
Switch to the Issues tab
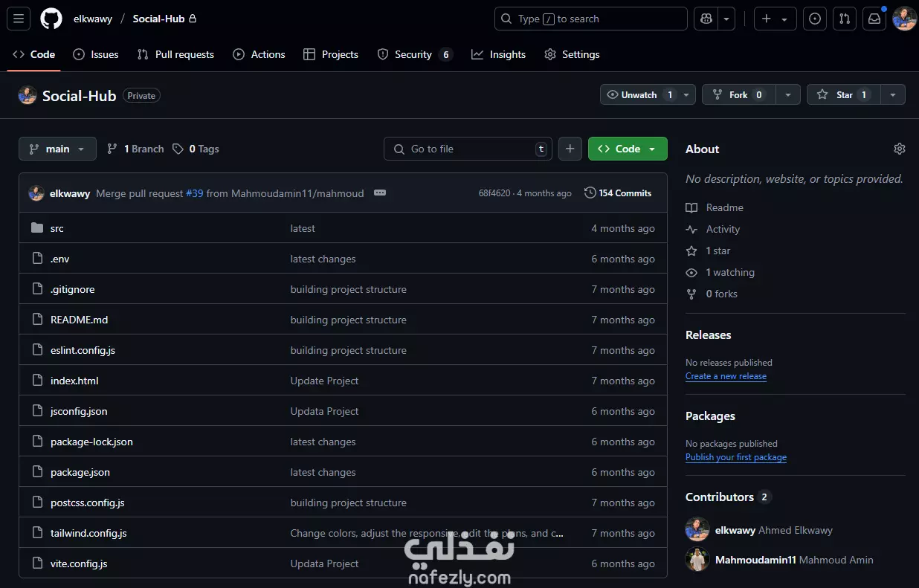click(x=96, y=54)
